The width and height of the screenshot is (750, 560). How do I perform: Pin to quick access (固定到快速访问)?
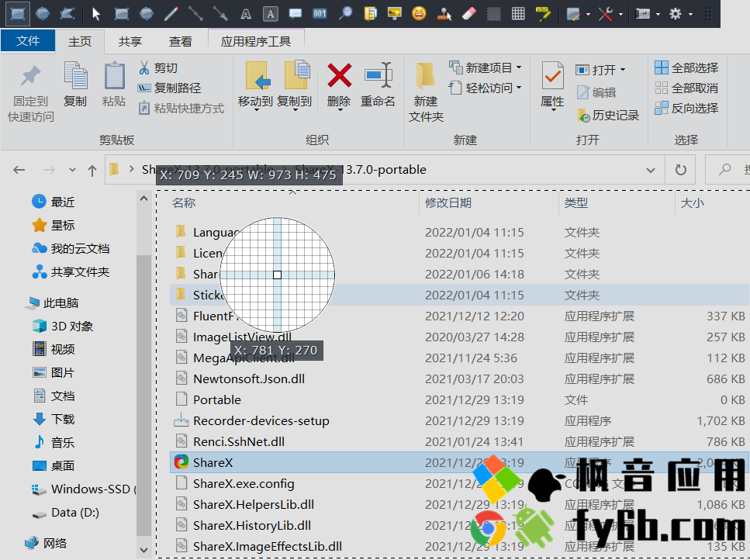31,92
